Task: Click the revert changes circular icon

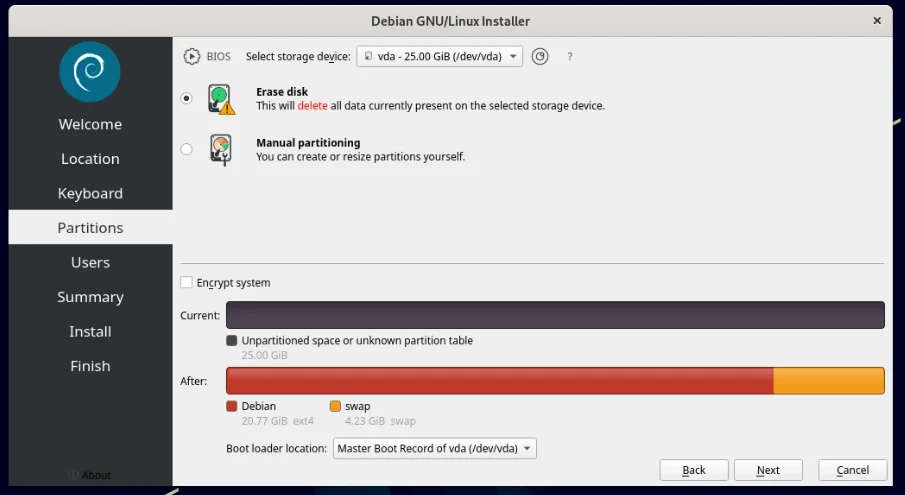Action: coord(540,57)
